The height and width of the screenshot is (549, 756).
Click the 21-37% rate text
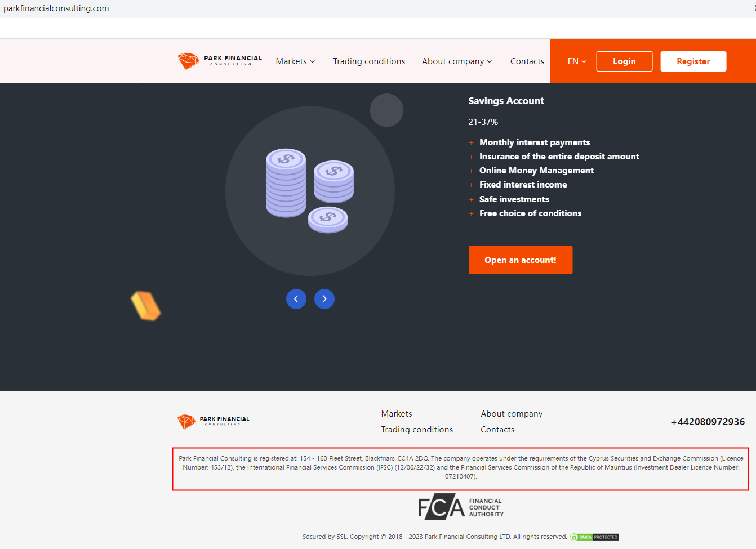(x=483, y=122)
